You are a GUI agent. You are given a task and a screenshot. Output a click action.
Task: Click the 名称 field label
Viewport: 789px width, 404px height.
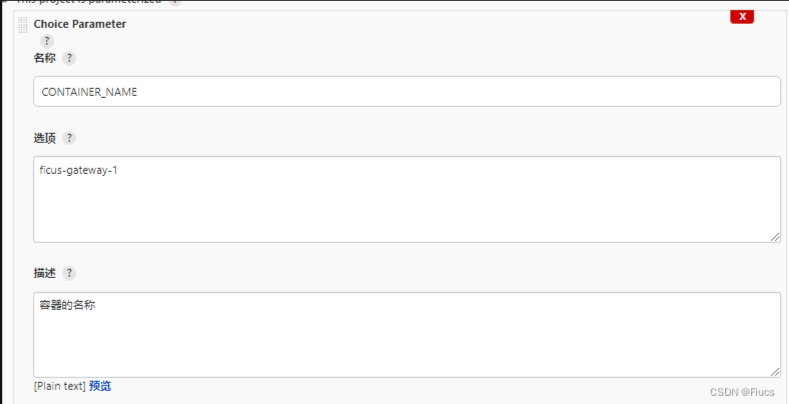point(45,58)
